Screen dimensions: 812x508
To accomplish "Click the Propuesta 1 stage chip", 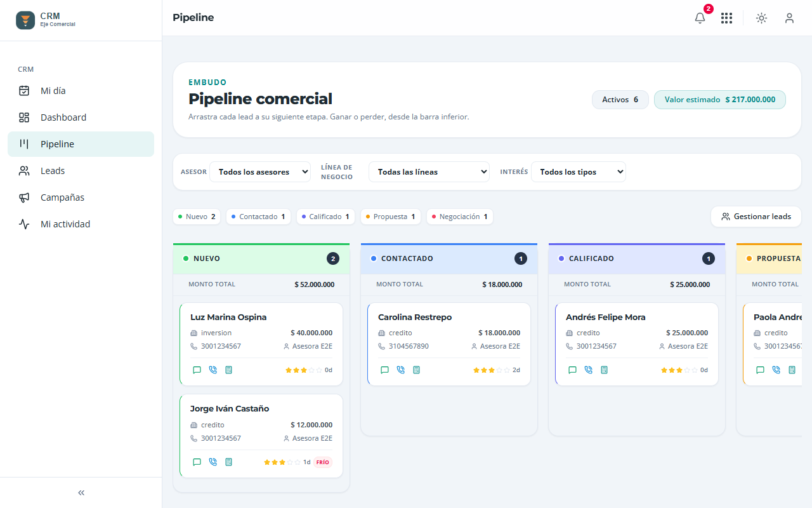I will 391,217.
